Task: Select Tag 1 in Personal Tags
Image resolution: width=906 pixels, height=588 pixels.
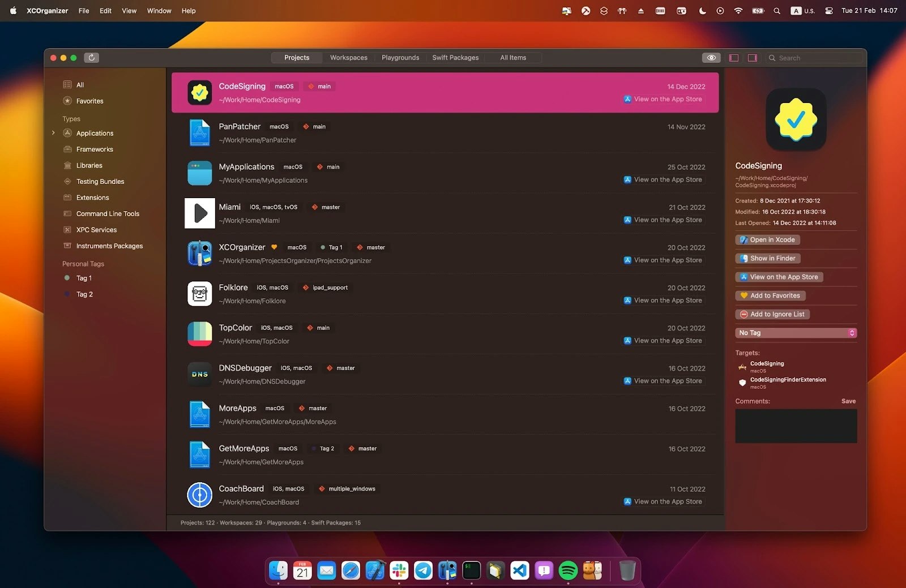Action: [x=84, y=278]
